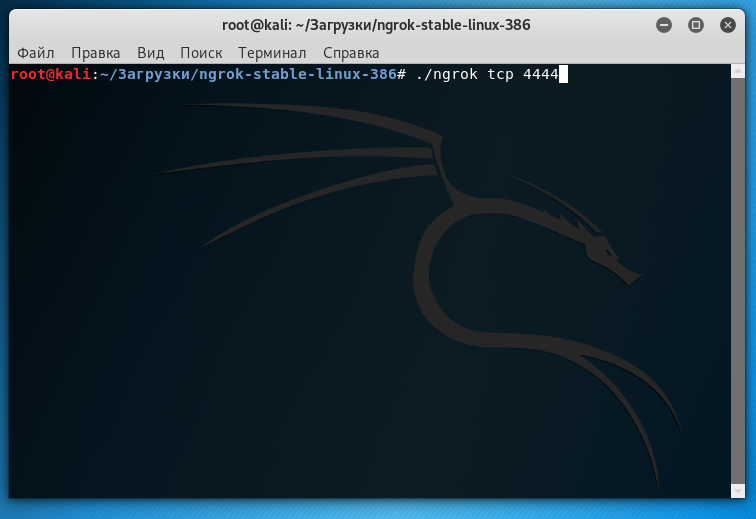Click the scrollbar up arrow
The image size is (756, 519).
coord(739,71)
